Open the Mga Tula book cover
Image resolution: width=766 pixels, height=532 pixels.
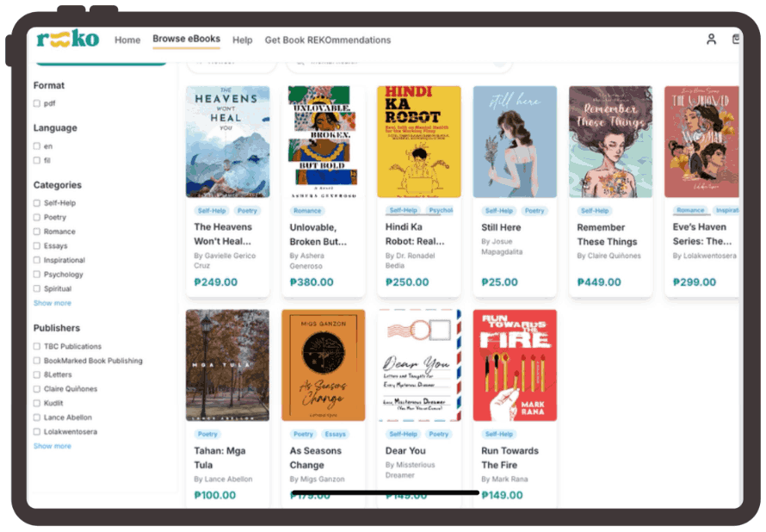(228, 365)
